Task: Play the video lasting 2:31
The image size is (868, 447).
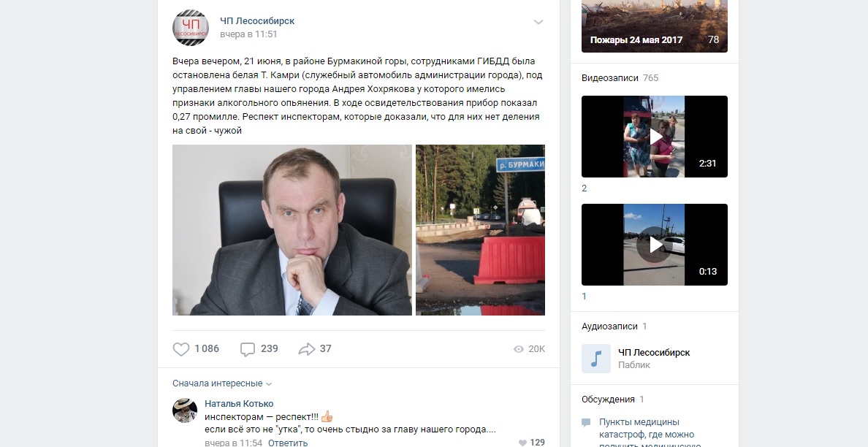Action: coord(655,137)
